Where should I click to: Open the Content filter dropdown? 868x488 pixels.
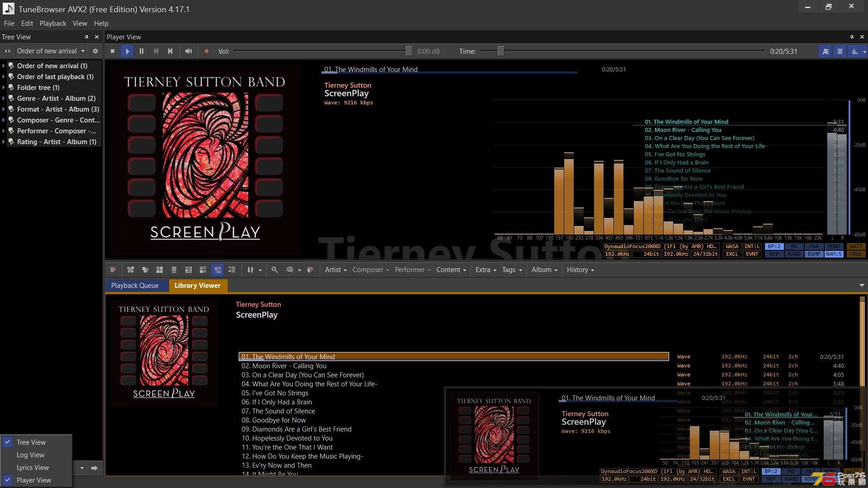pos(451,270)
